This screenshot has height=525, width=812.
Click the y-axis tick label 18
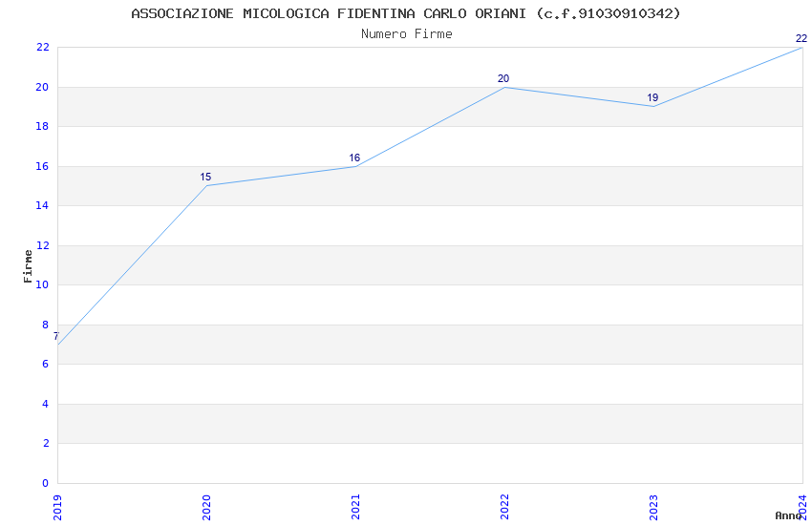42,127
